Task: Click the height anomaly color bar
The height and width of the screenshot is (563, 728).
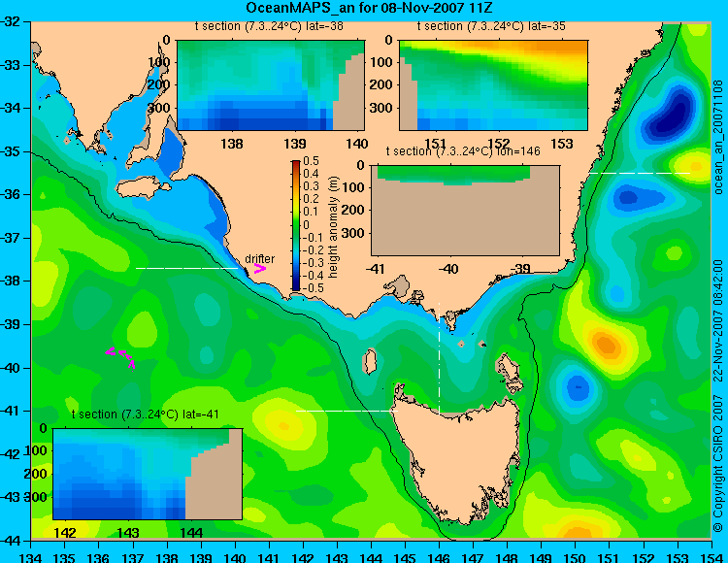Action: (x=296, y=225)
